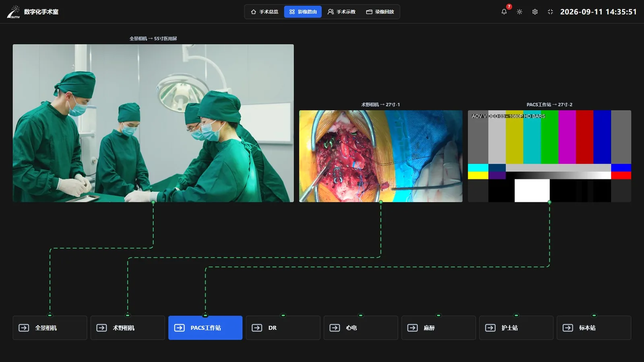This screenshot has height=362, width=644.
Task: Open the 手术示教 tab
Action: pyautogui.click(x=341, y=12)
